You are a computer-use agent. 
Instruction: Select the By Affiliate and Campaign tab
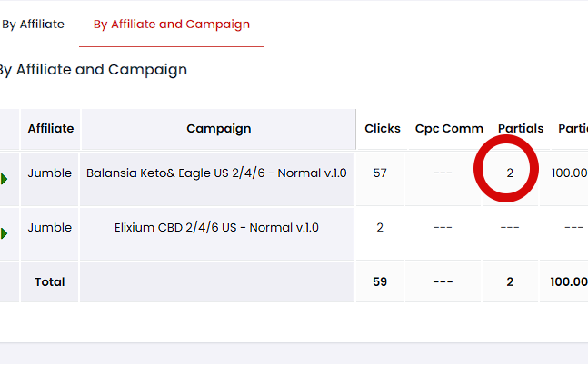point(171,25)
